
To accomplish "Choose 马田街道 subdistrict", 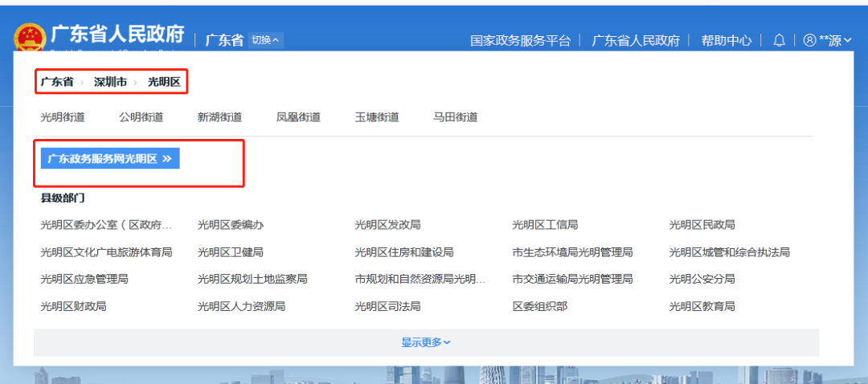I will click(x=456, y=116).
